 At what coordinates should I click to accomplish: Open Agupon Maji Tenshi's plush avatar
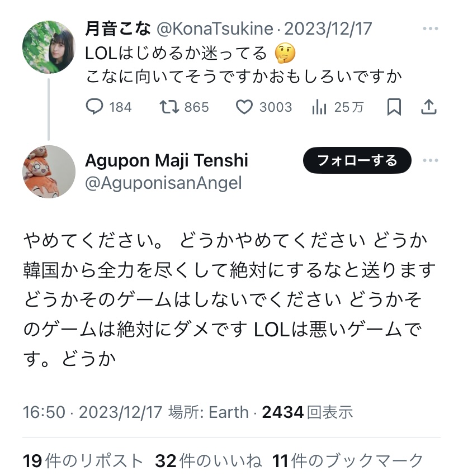click(49, 172)
